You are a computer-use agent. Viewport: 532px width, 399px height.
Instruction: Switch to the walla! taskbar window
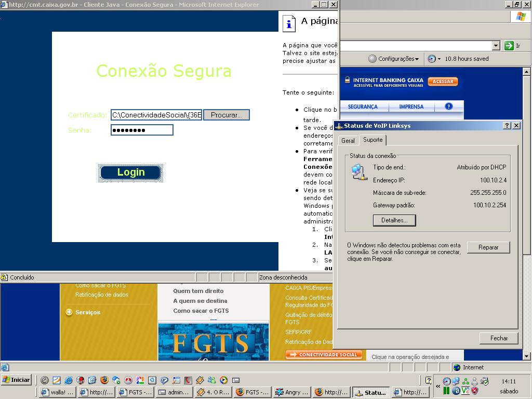(57, 392)
